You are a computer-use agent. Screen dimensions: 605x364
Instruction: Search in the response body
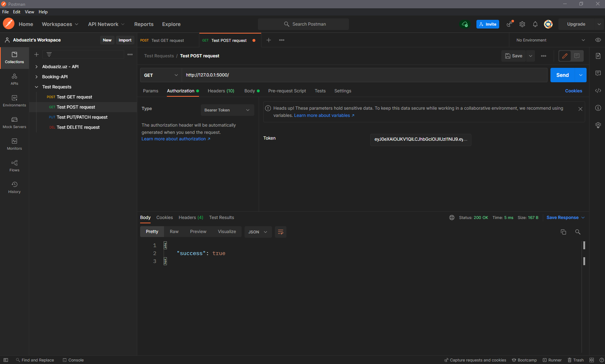tap(578, 232)
